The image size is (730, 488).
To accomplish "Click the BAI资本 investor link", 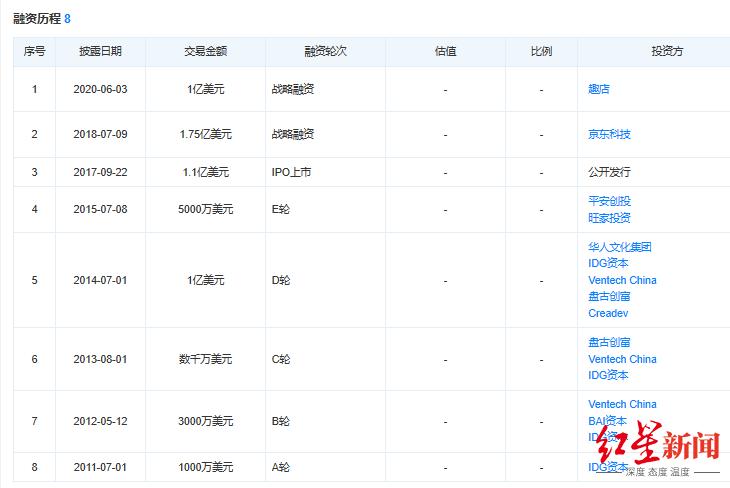I will (607, 421).
